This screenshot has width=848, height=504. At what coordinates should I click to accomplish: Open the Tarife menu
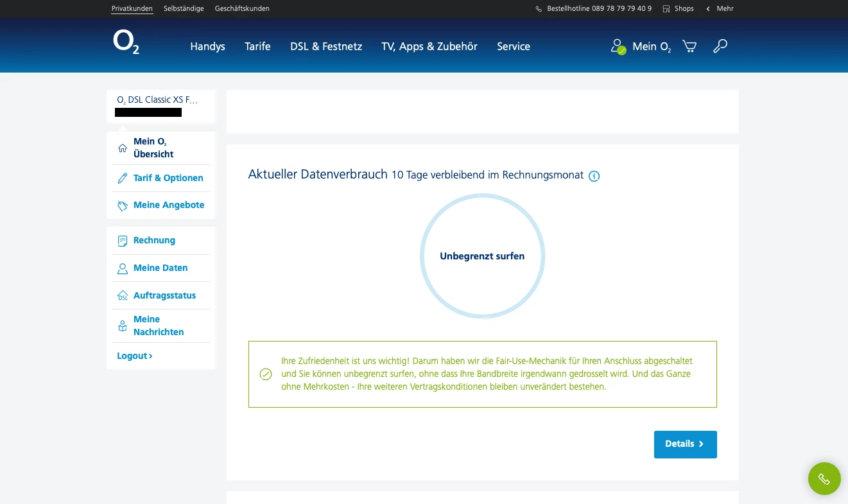tap(257, 46)
